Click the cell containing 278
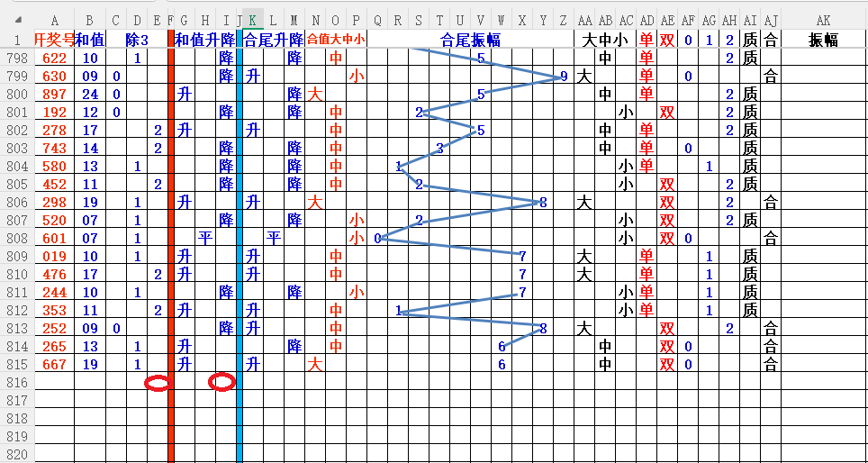The width and height of the screenshot is (868, 463). (54, 130)
